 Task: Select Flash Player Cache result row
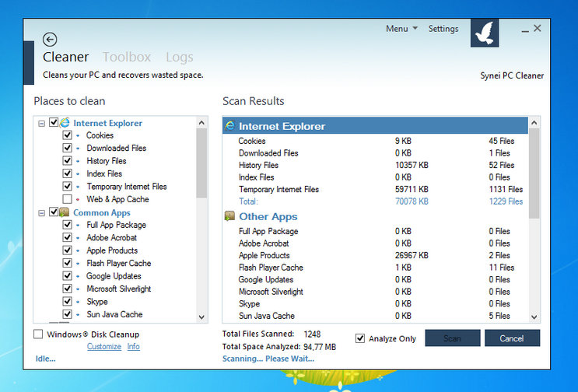tap(375, 268)
